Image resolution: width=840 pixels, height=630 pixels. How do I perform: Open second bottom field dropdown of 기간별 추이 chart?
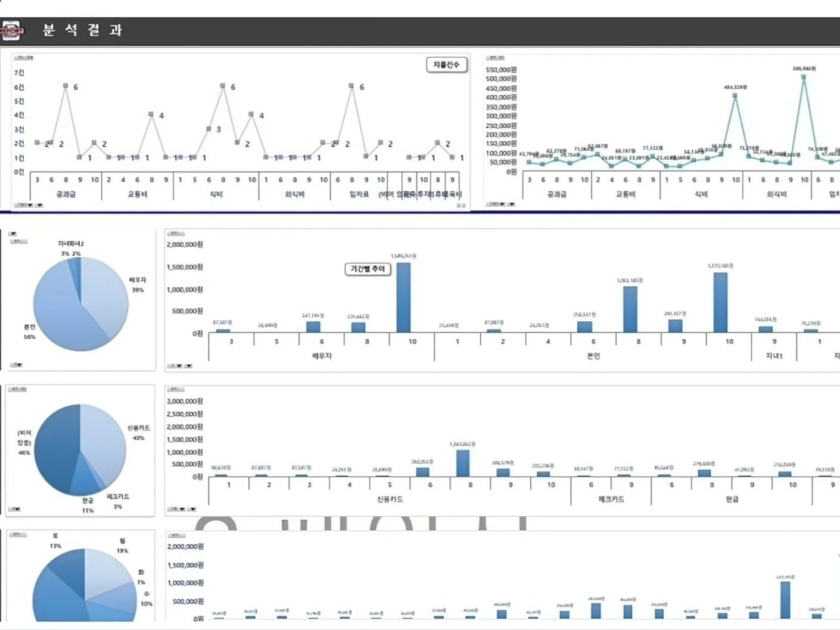[188, 366]
